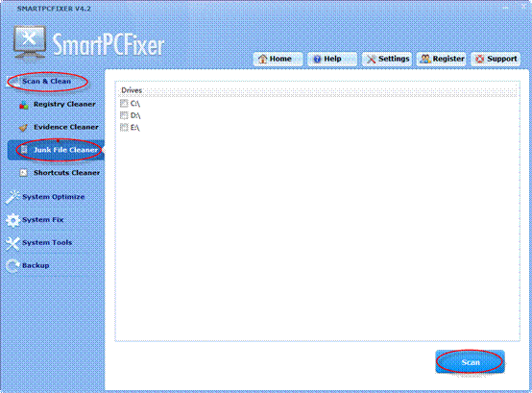Open the Register button
Image resolution: width=532 pixels, height=393 pixels.
pyautogui.click(x=442, y=59)
